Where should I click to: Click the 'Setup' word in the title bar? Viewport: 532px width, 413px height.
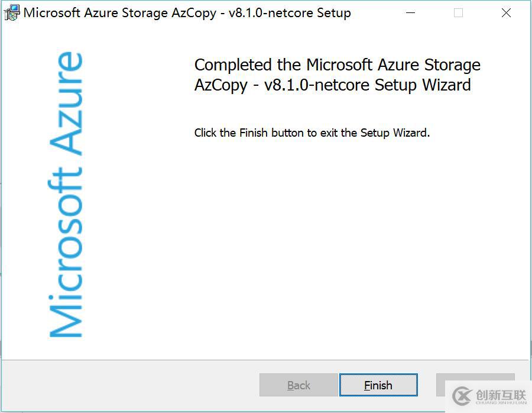pos(334,13)
